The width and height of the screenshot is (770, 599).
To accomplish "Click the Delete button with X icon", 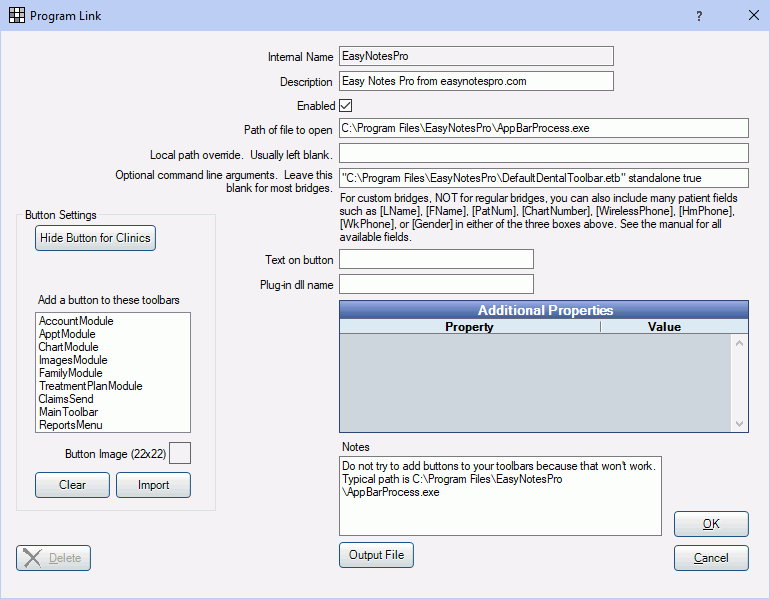I will (x=54, y=558).
